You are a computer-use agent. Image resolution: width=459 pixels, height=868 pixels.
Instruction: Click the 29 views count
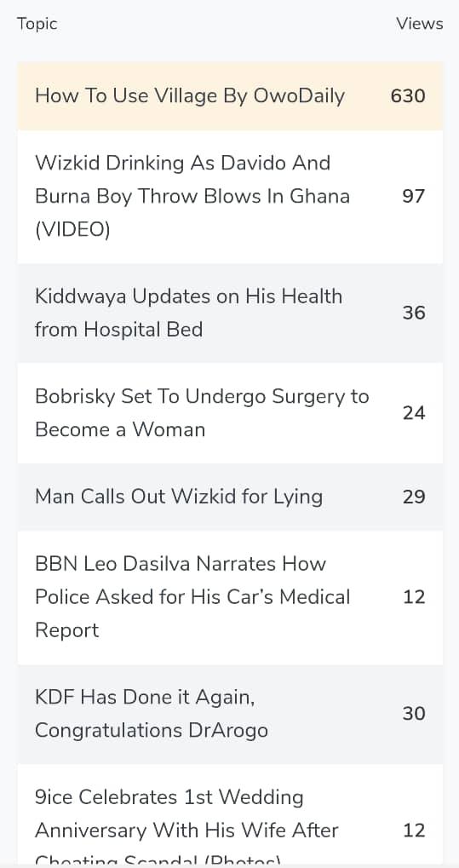pos(414,497)
